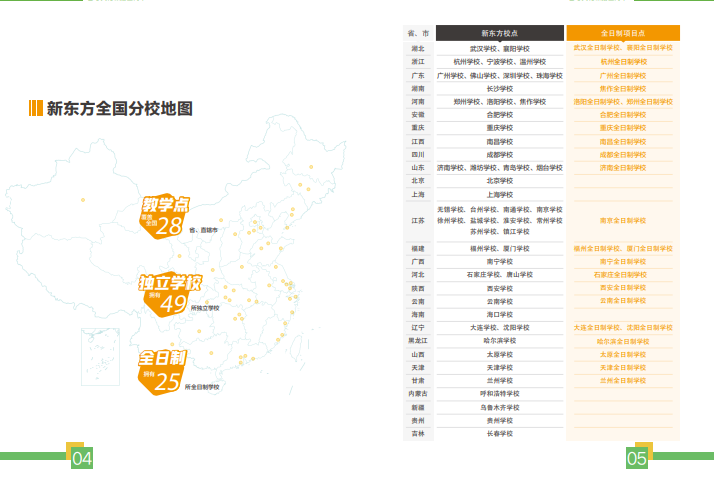Image resolution: width=714 pixels, height=480 pixels.
Task: Click the 江苏 province row label
Action: [x=418, y=221]
